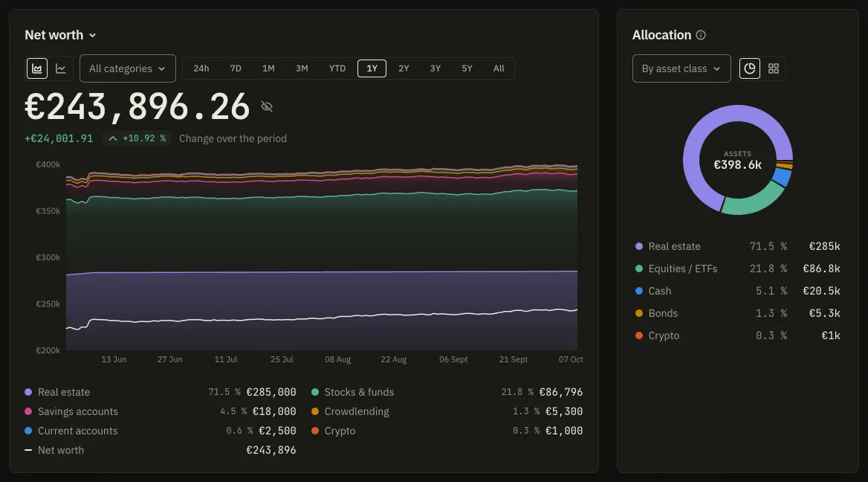Click the Bonds allocation row

(x=738, y=313)
